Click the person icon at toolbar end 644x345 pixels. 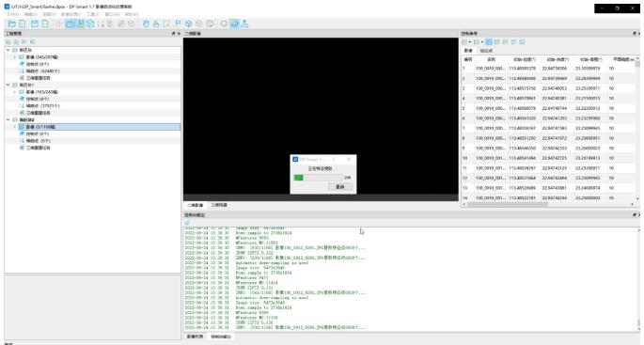[x=244, y=24]
